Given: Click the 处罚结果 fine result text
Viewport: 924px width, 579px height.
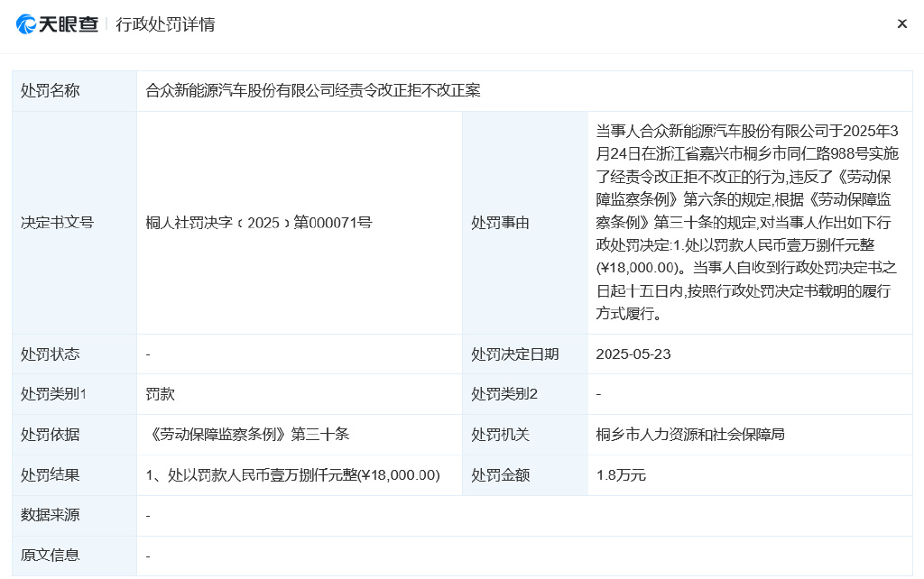Looking at the screenshot, I should coord(293,474).
